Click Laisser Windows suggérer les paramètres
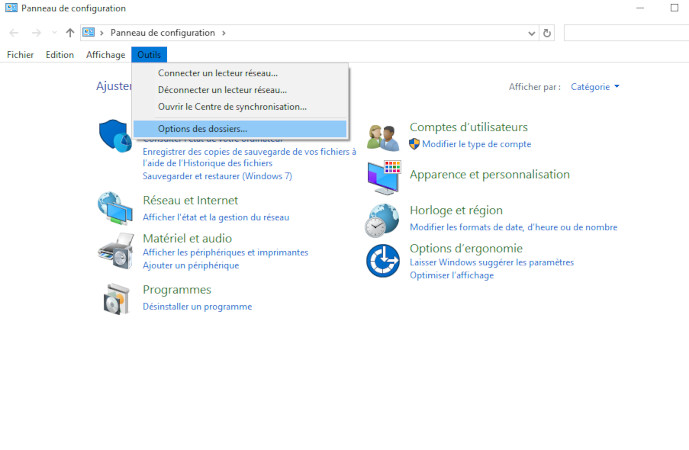 [492, 262]
